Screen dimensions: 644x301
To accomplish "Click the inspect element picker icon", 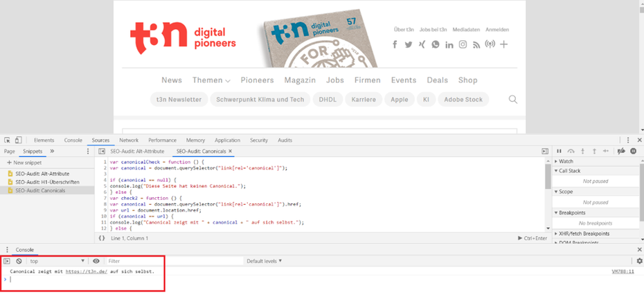I will tap(7, 140).
